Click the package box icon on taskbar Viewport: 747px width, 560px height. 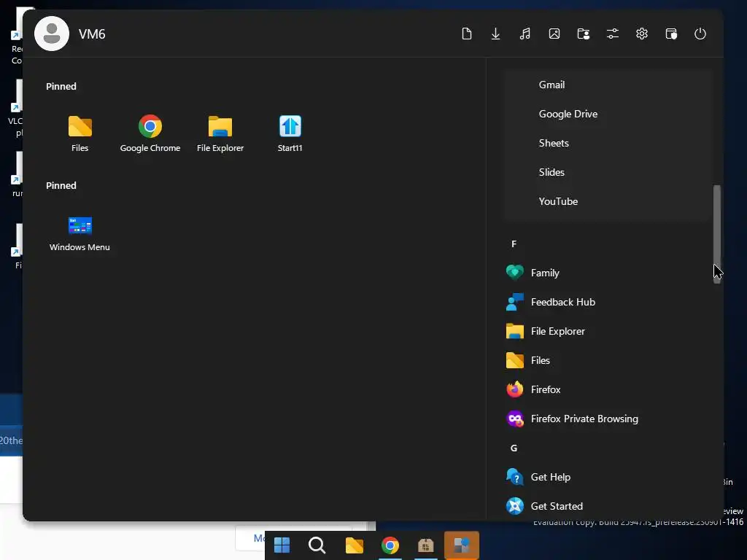(425, 545)
